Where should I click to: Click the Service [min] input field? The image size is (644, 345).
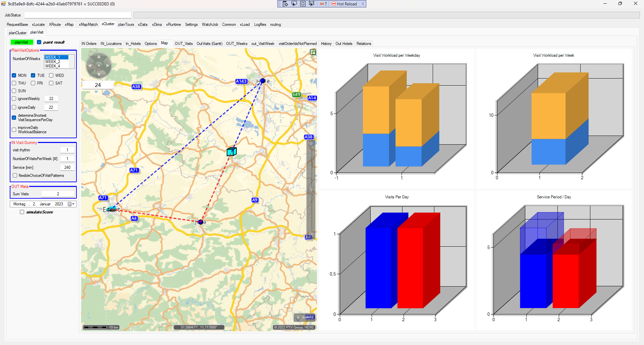pyautogui.click(x=67, y=167)
